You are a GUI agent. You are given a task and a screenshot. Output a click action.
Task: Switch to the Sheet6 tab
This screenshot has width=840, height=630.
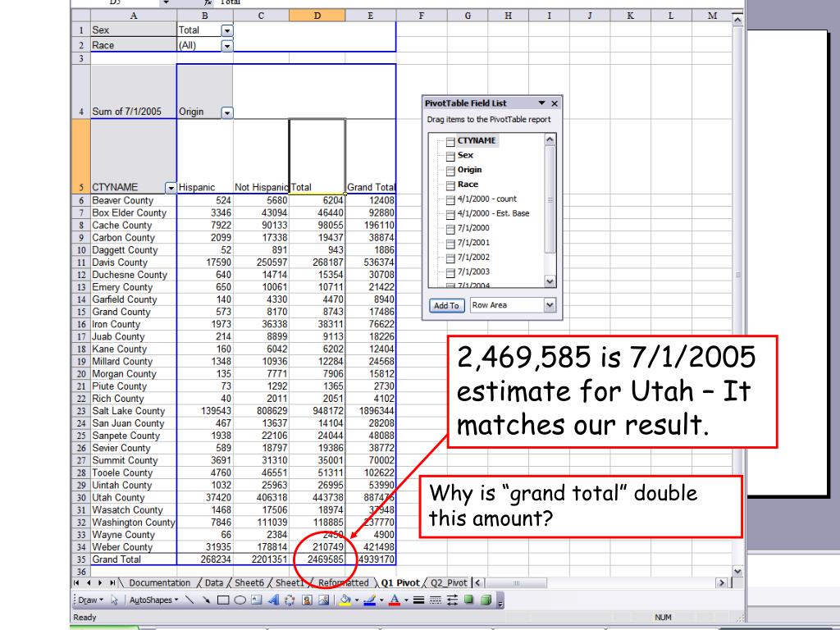click(249, 582)
